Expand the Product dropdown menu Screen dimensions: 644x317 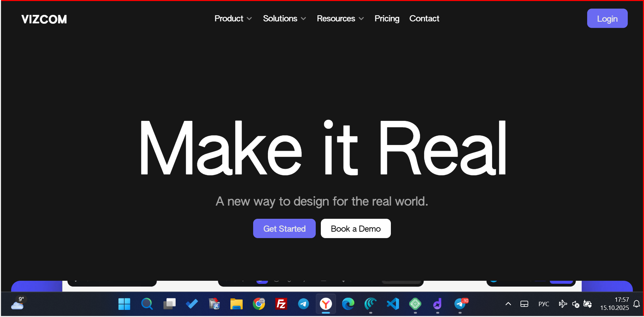pyautogui.click(x=233, y=19)
